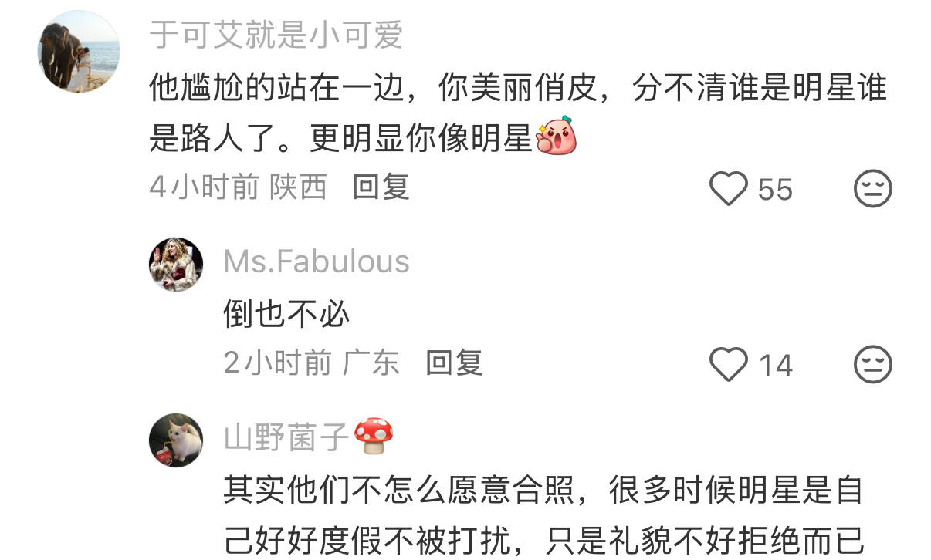Tap dislike face on 于可艾就是小可爱's comment
Image resolution: width=931 pixels, height=560 pixels.
click(873, 189)
